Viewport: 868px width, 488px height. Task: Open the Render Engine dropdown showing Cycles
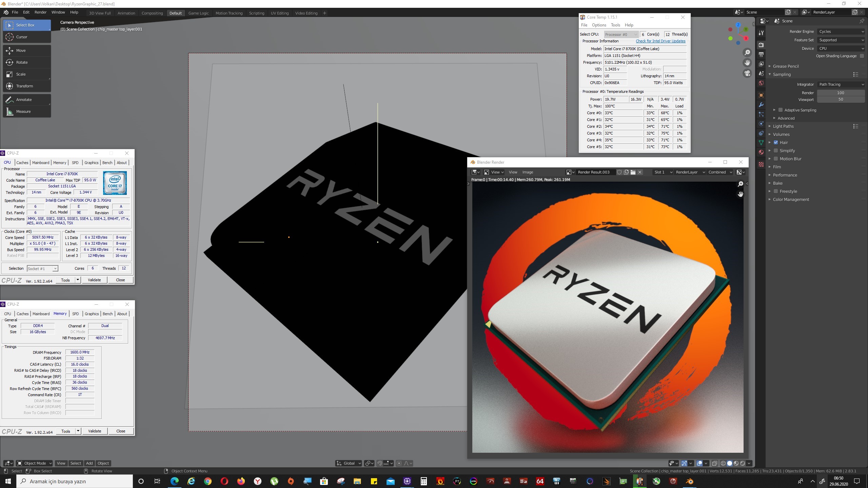[x=841, y=32]
